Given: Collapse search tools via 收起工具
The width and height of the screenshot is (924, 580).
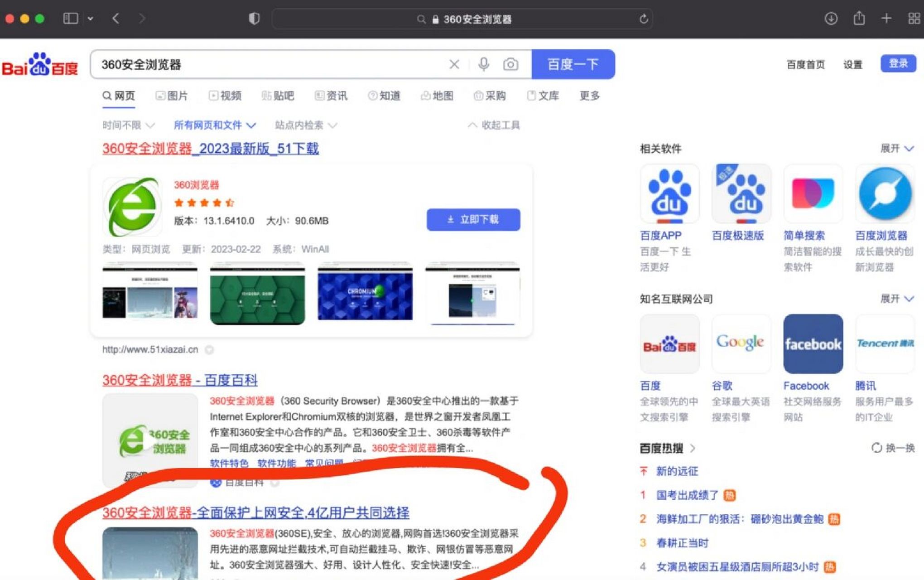Looking at the screenshot, I should pos(494,125).
